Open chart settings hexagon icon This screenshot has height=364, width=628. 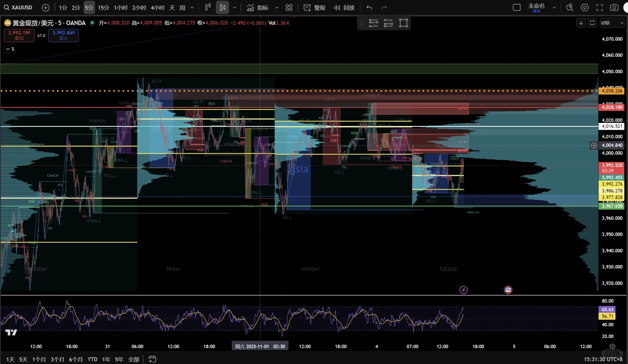[585, 7]
